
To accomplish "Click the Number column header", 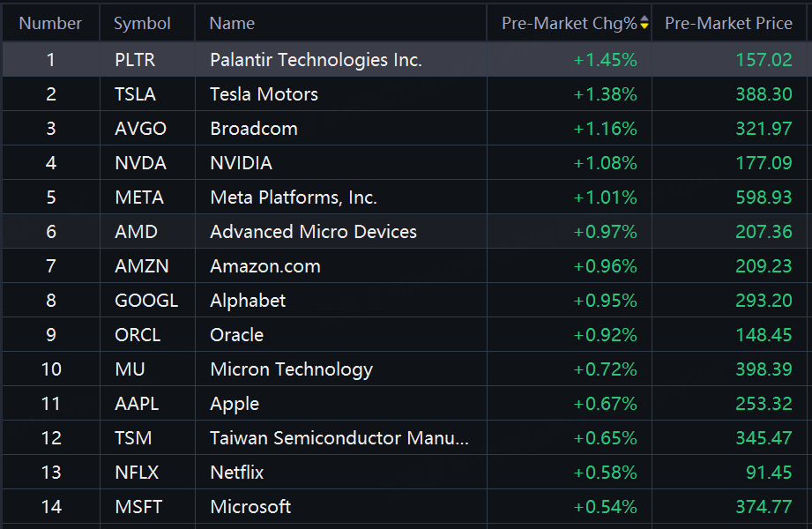I will 50,24.
